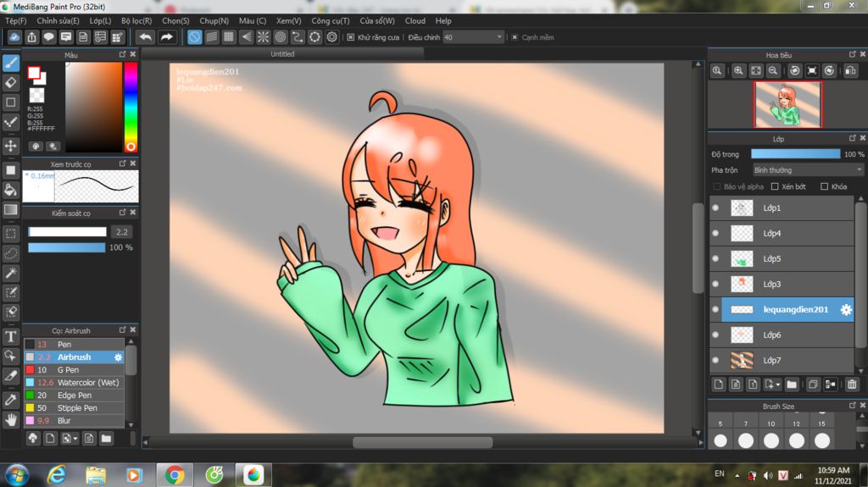Open the Công cụ(T) menu
Viewport: 868px width, 487px height.
pos(331,20)
